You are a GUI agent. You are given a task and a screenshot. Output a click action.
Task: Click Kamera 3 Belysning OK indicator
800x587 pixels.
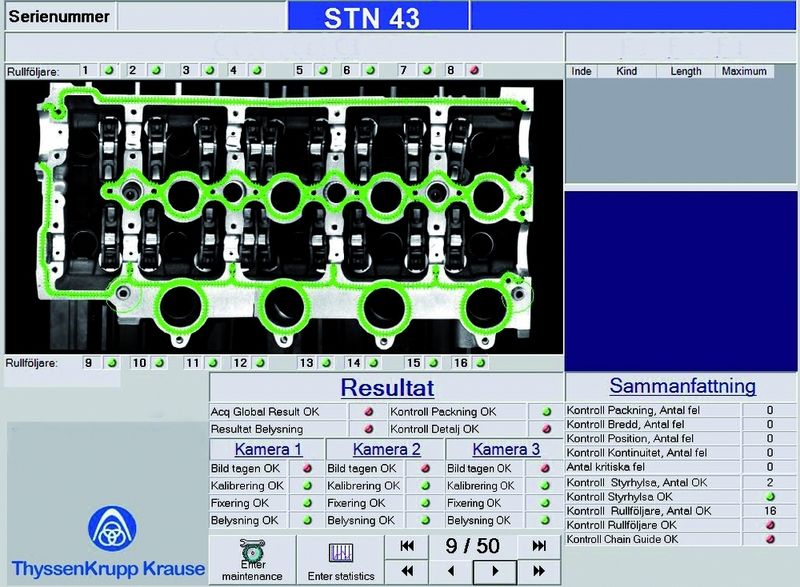tap(545, 520)
